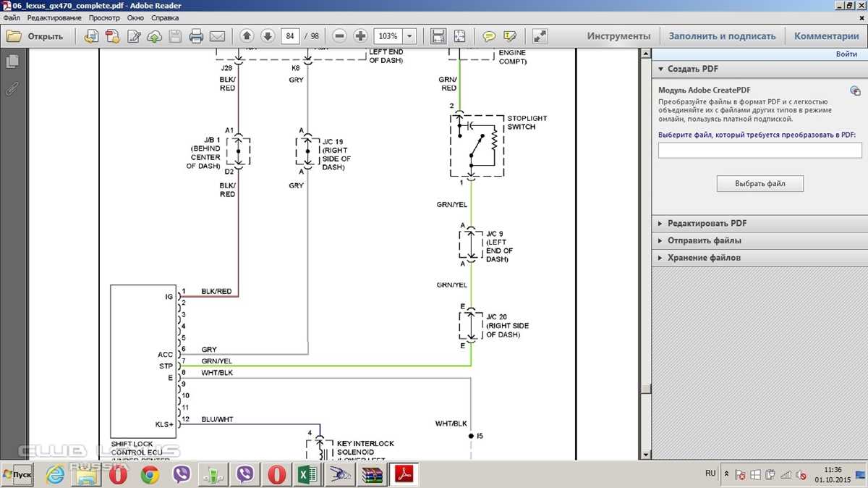Open the Справка menu
Screen dimensions: 868x488
pos(166,17)
